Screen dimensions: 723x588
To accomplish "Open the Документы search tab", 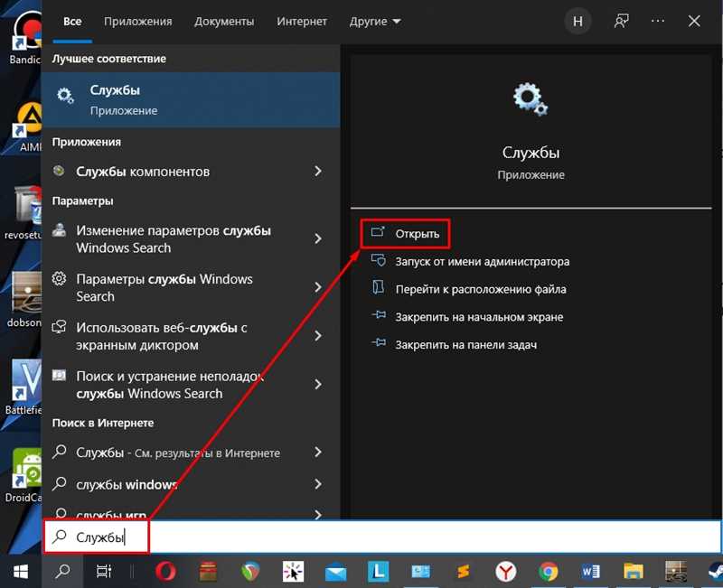I will [224, 22].
